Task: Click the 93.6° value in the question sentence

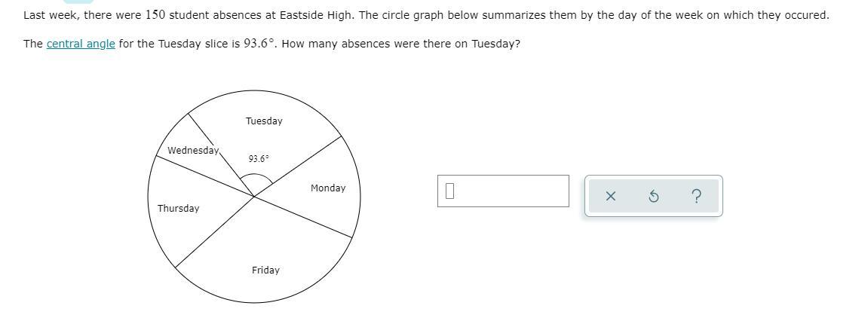Action: [259, 44]
